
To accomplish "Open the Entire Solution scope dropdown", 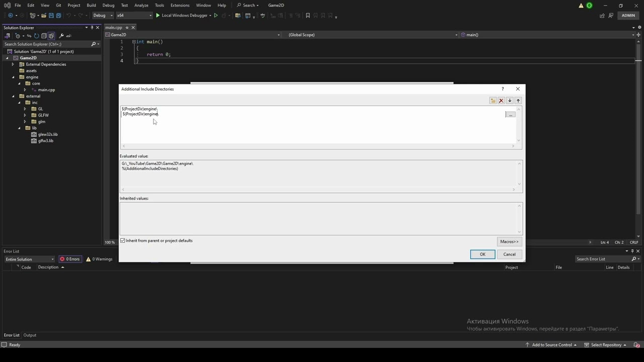I will coord(29,259).
